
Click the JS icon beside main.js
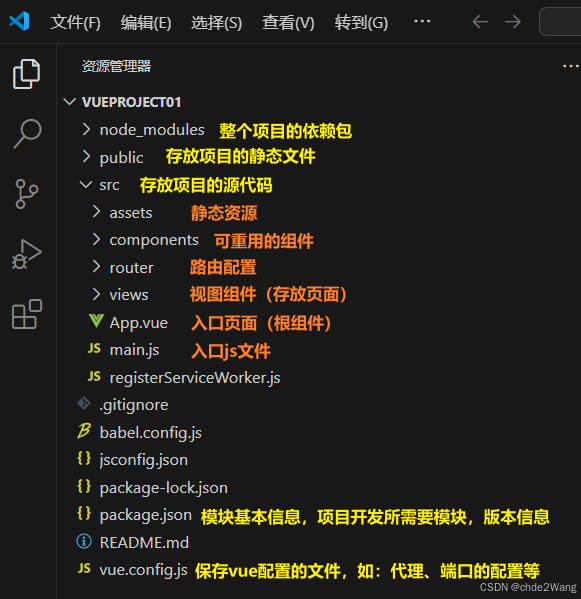(94, 349)
